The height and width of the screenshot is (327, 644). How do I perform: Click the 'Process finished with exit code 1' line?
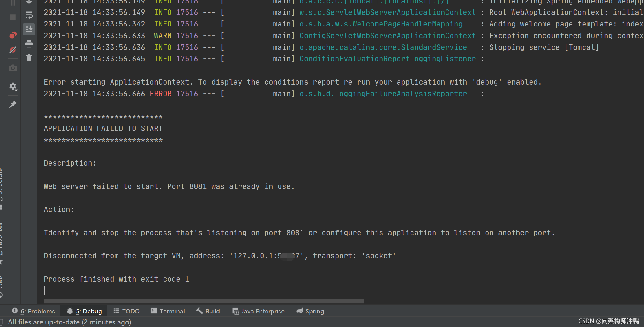[116, 279]
